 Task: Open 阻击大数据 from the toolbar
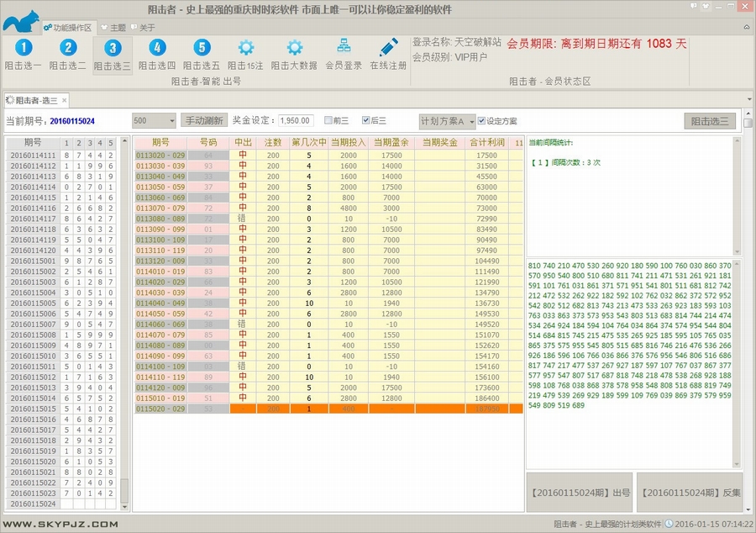pyautogui.click(x=294, y=49)
